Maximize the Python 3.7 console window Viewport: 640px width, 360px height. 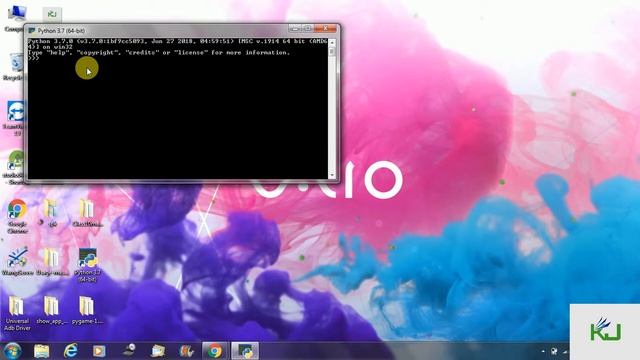[x=308, y=28]
